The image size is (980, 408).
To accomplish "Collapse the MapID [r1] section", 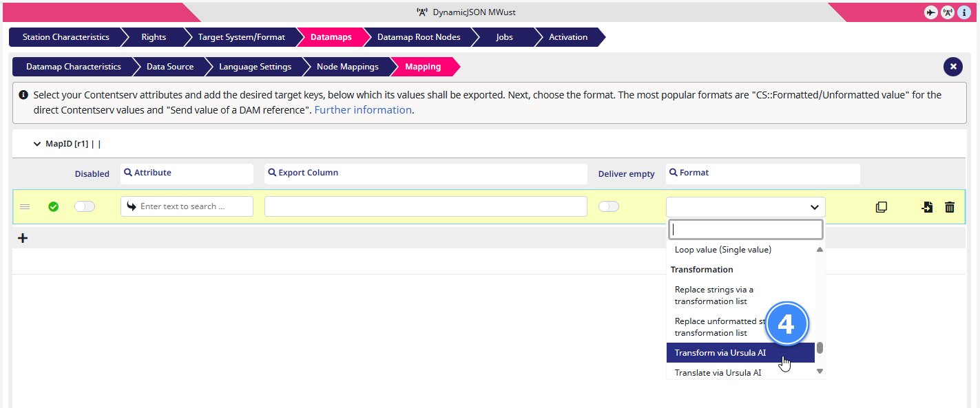I will click(37, 144).
